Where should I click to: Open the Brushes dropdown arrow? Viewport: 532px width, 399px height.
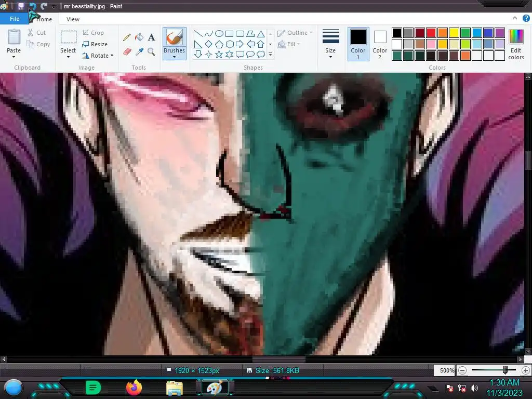174,57
